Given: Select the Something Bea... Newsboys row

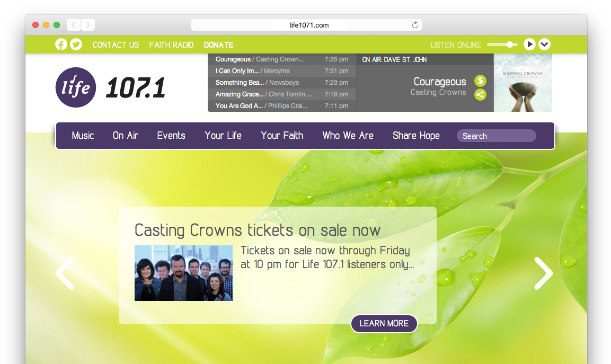Looking at the screenshot, I should 282,83.
